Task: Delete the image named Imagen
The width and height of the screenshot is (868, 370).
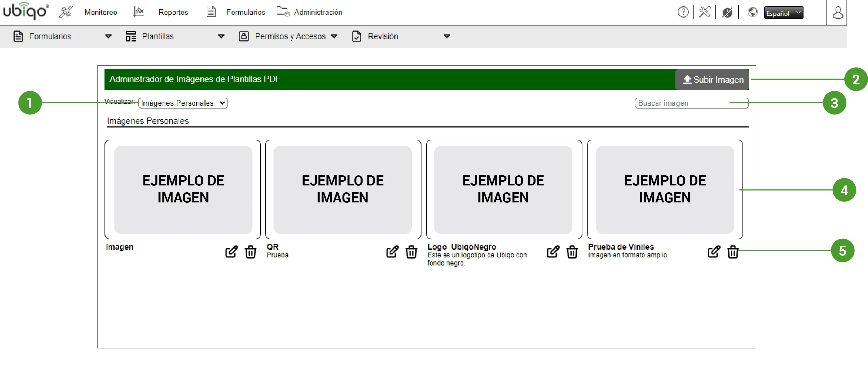Action: [x=250, y=252]
